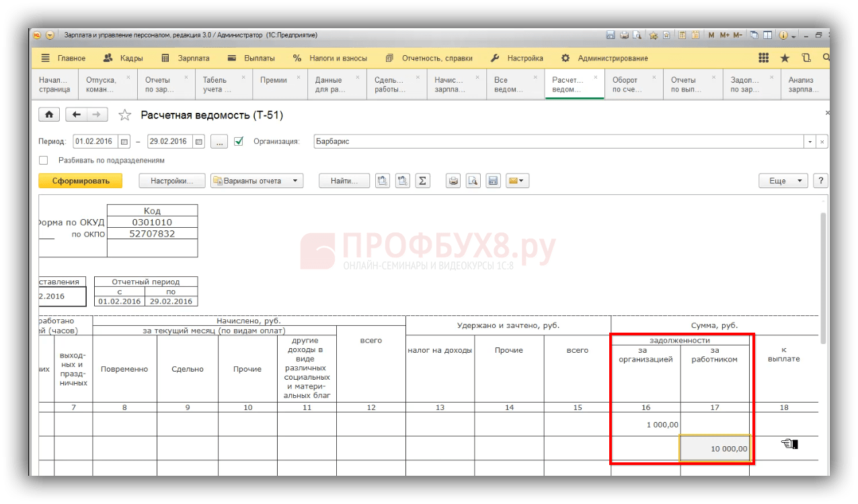Click the Организация field containing Барбарис

pyautogui.click(x=559, y=142)
